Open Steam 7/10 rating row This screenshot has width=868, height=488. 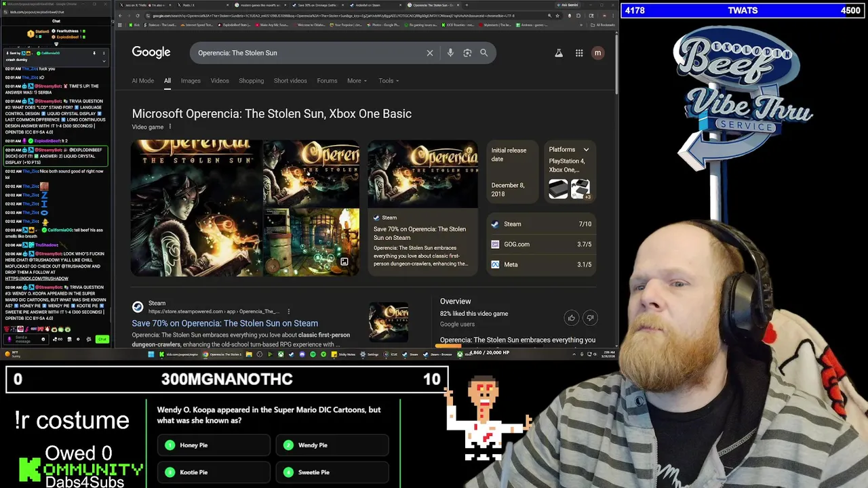[541, 224]
